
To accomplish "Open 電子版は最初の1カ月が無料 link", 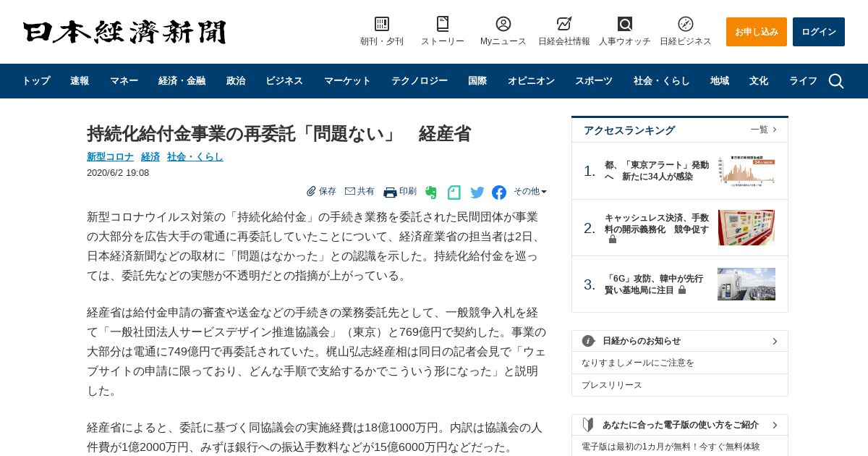I will (x=671, y=447).
